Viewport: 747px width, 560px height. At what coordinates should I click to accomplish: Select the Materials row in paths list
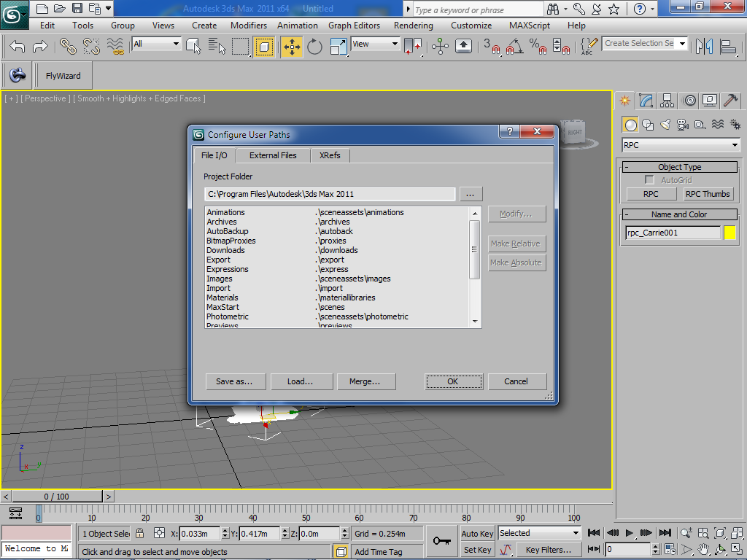tap(337, 297)
